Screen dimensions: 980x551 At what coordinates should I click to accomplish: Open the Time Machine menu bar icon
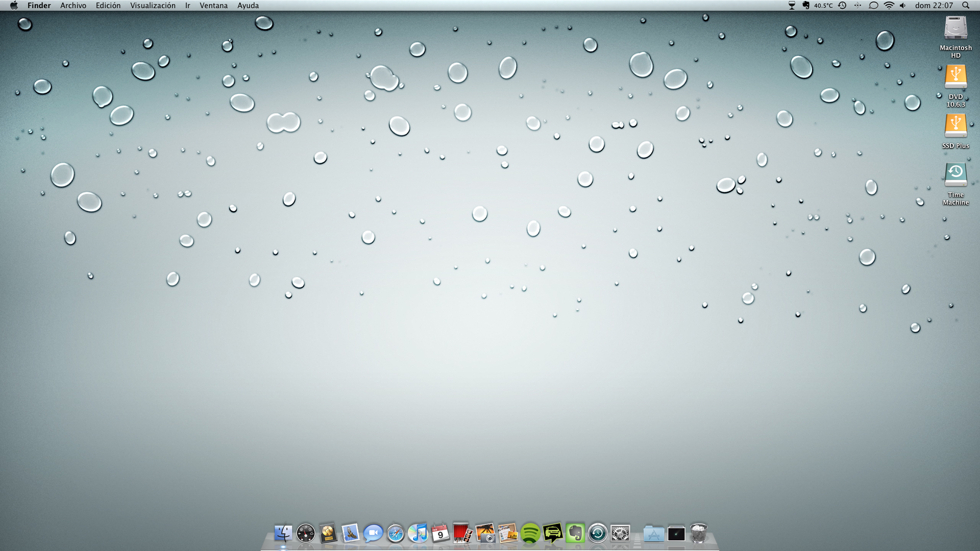[842, 6]
